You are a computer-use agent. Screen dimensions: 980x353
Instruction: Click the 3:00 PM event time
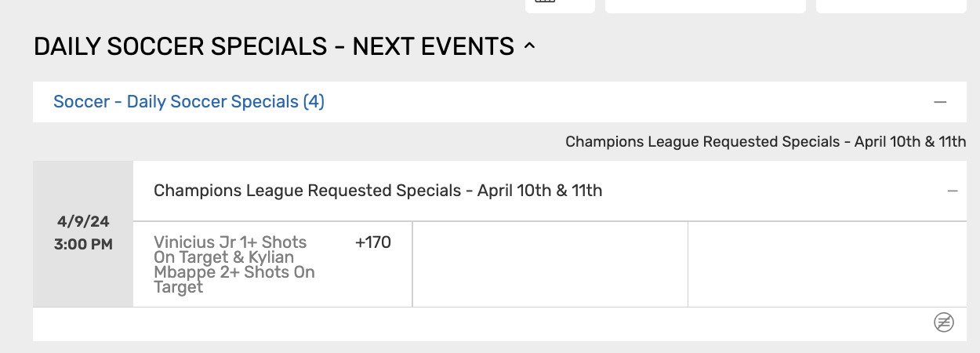[x=83, y=244]
